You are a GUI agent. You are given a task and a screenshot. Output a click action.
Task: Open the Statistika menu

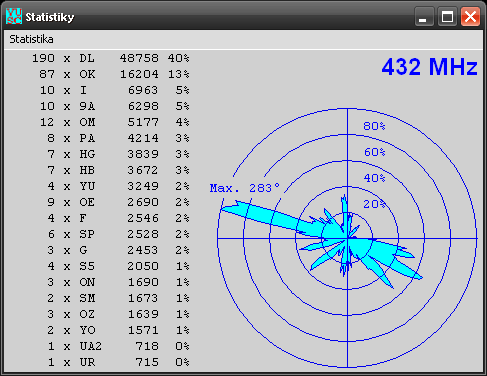coord(31,39)
